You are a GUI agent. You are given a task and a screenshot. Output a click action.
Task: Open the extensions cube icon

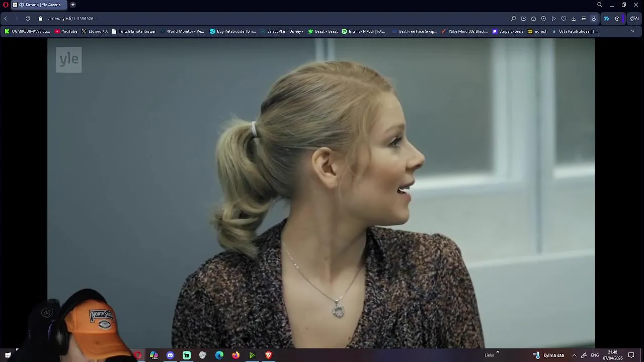tap(617, 19)
